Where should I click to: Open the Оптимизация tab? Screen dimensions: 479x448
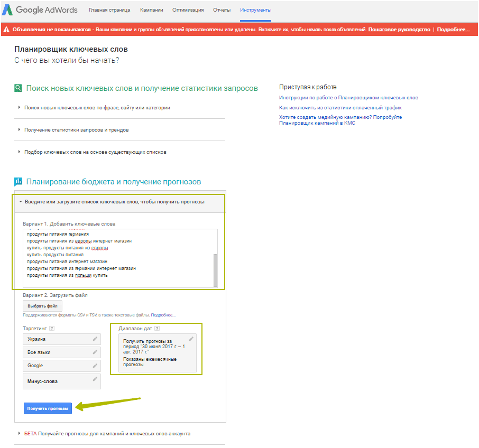coord(188,10)
